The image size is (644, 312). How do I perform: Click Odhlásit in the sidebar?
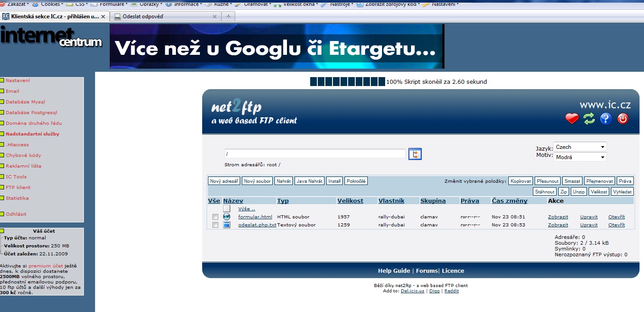[x=16, y=214]
